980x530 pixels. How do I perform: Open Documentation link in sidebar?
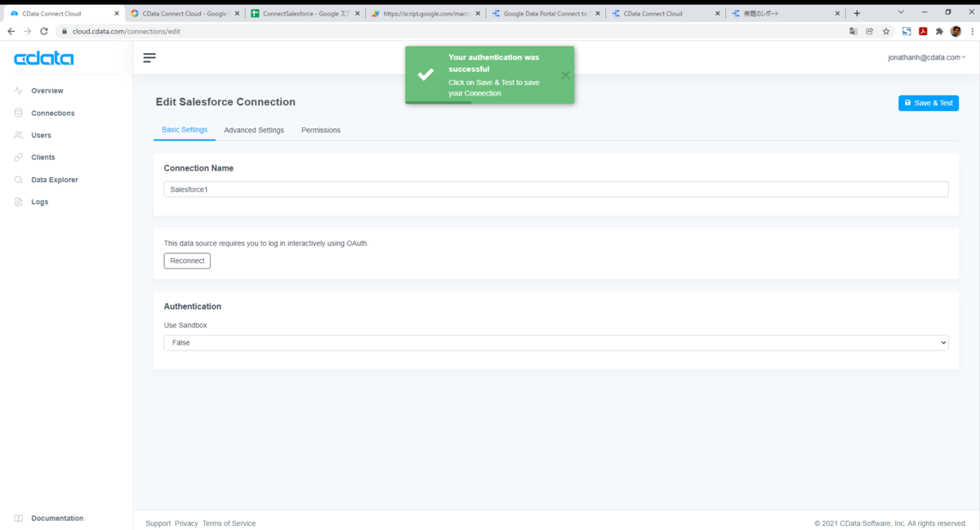57,519
